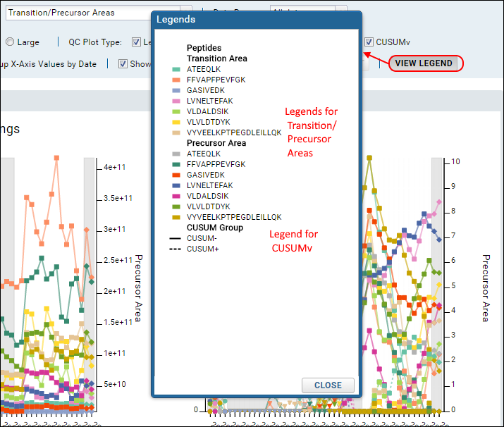The width and height of the screenshot is (504, 427).
Task: Click the '2.5e+11' left chart axis label
Action: pos(118,260)
